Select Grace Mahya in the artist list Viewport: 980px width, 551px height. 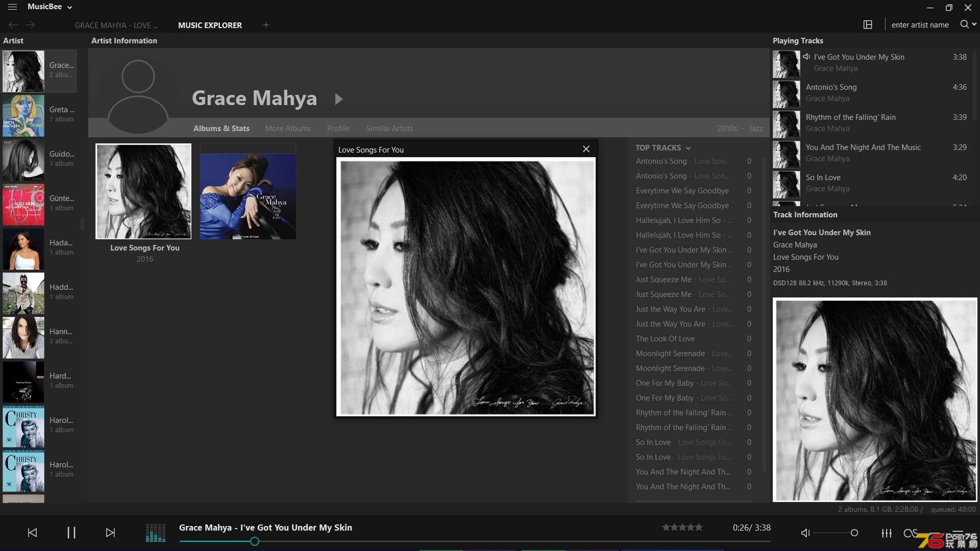point(39,70)
